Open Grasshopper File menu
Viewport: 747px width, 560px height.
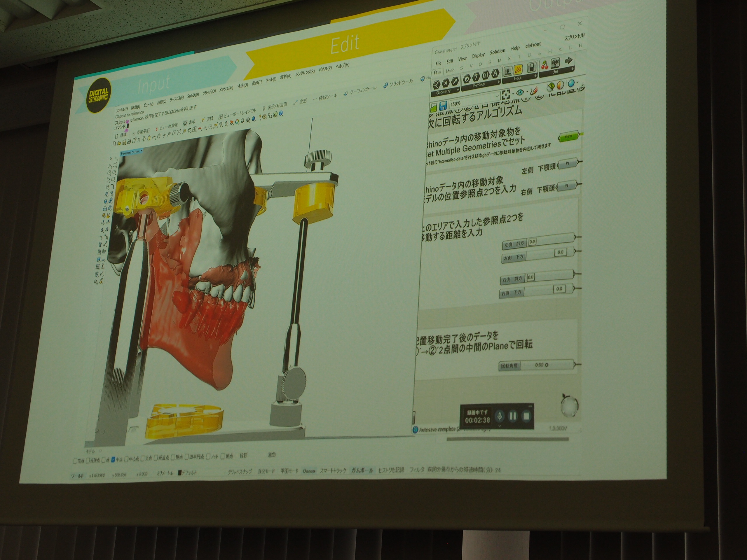[x=438, y=63]
